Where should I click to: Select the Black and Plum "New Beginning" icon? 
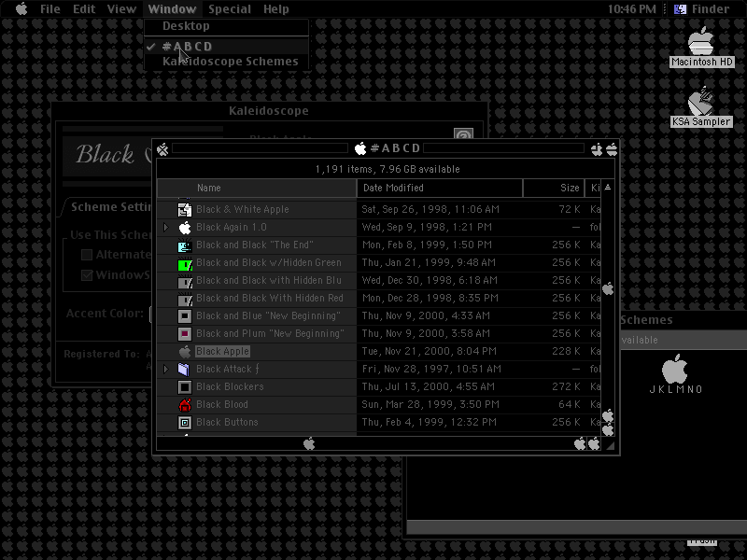(185, 334)
